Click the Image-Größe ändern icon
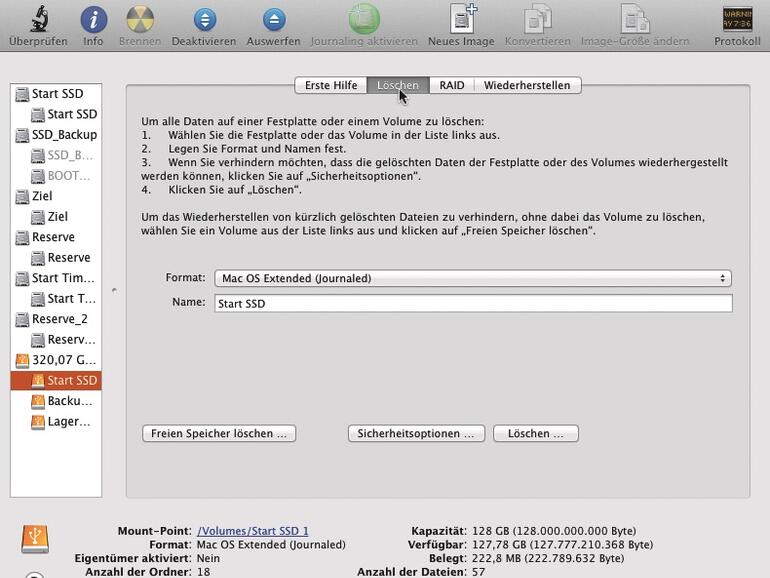 tap(635, 19)
